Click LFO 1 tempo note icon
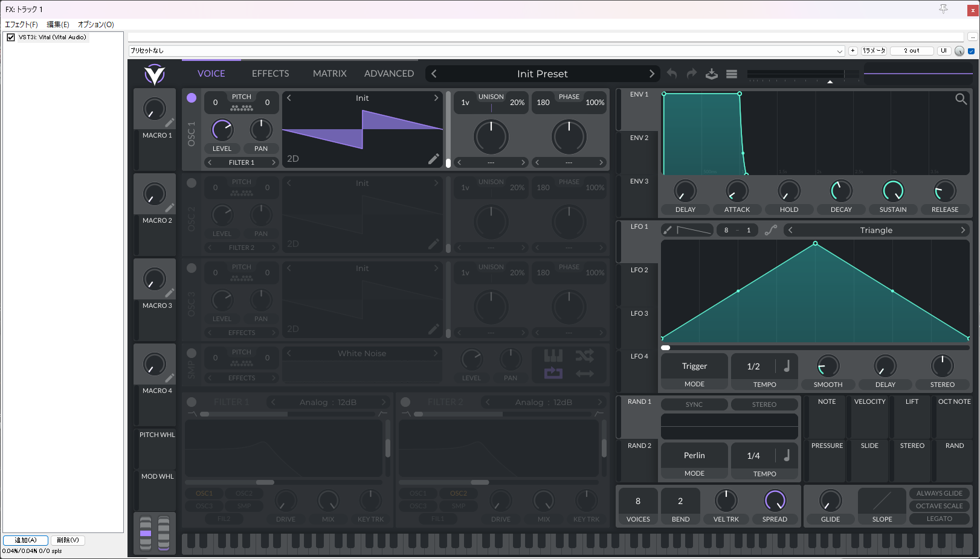This screenshot has height=559, width=980. coord(787,366)
